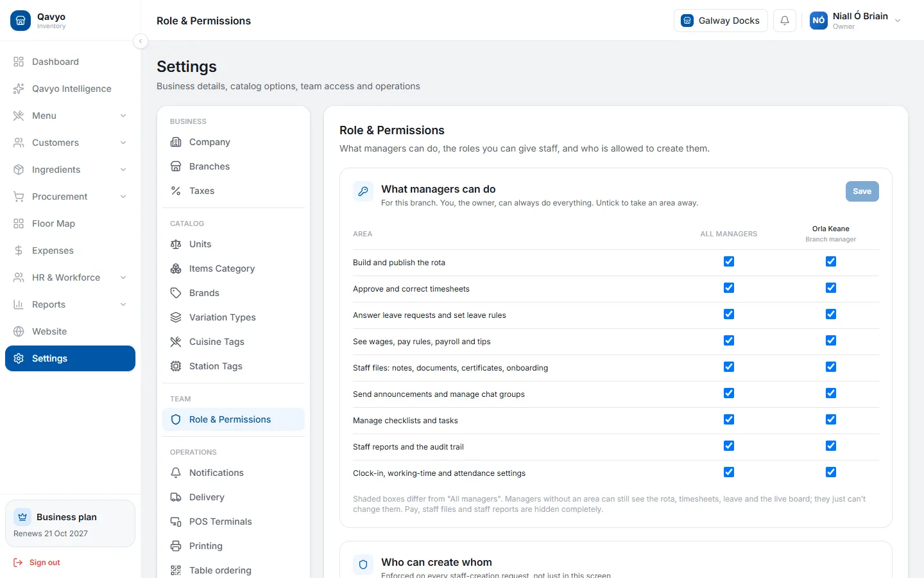924x578 pixels.
Task: Click the Branches store icon
Action: click(176, 166)
